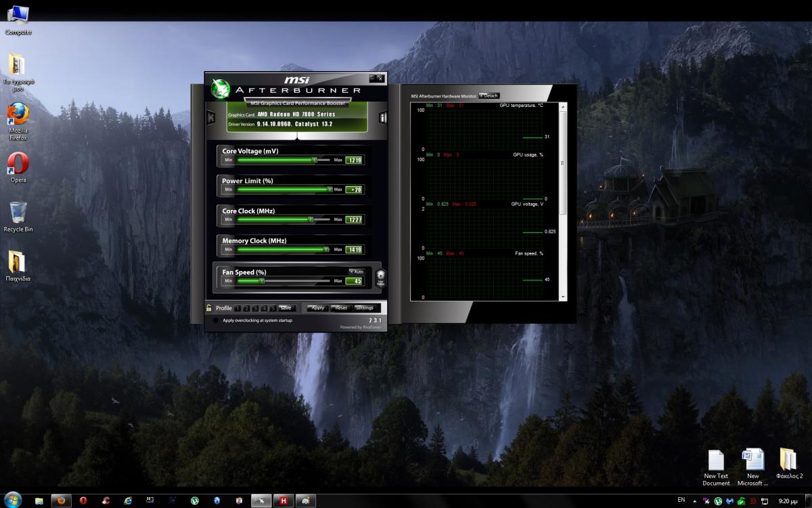Click the Fan Speed value field 45

coord(354,280)
